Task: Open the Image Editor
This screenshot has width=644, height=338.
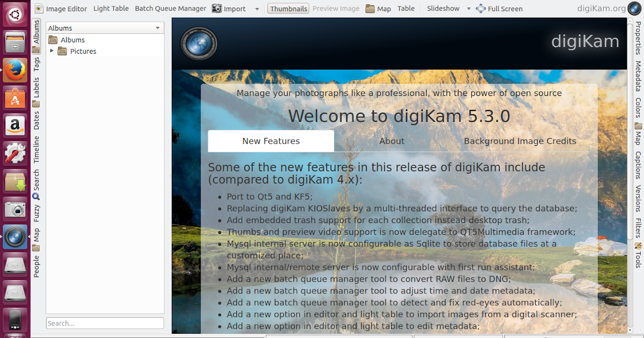Action: click(60, 9)
